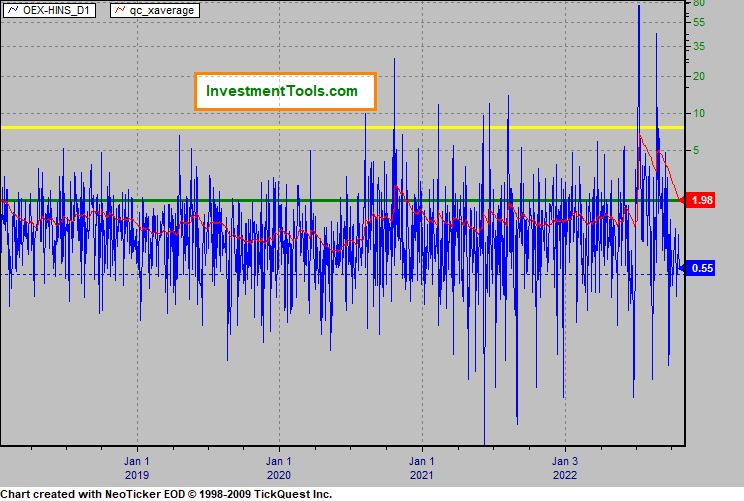Open the InvestmentTools.com link

coord(281,91)
